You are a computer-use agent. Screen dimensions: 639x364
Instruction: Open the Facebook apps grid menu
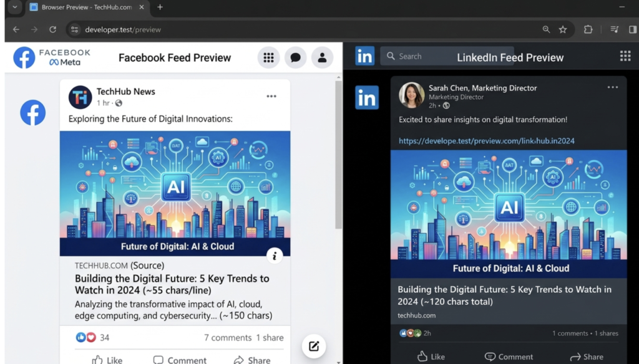click(x=268, y=57)
